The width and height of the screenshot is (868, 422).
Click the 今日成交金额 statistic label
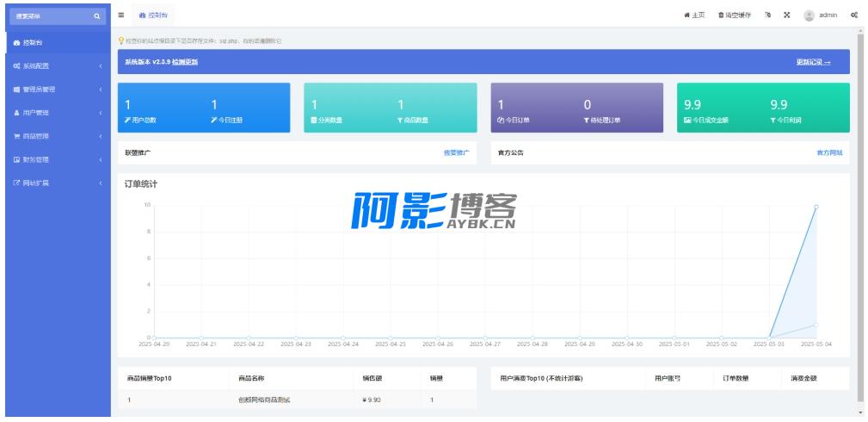point(711,120)
